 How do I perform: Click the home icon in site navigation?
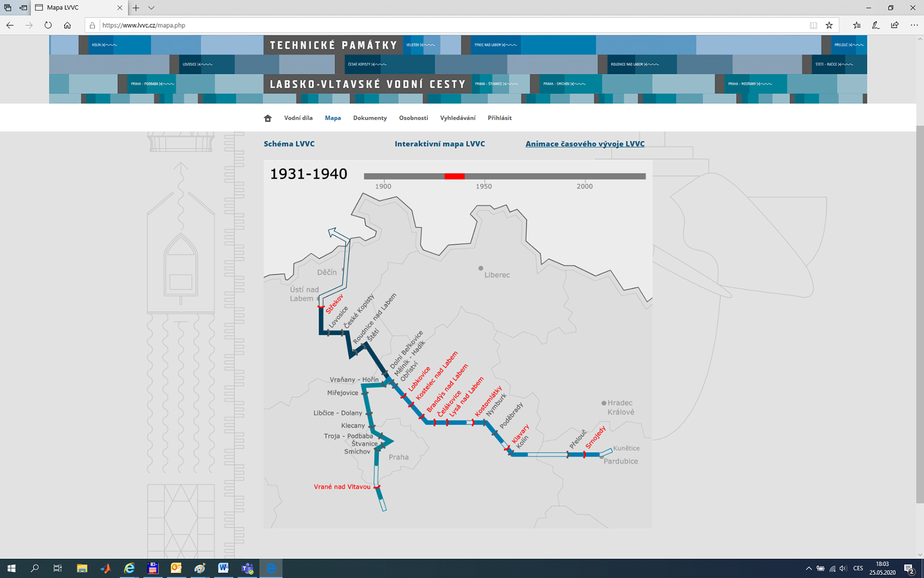click(x=267, y=118)
